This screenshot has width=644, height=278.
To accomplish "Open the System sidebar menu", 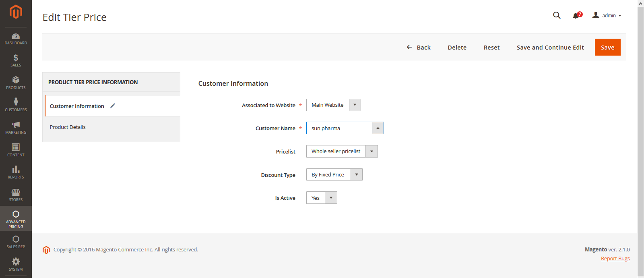I will (16, 264).
